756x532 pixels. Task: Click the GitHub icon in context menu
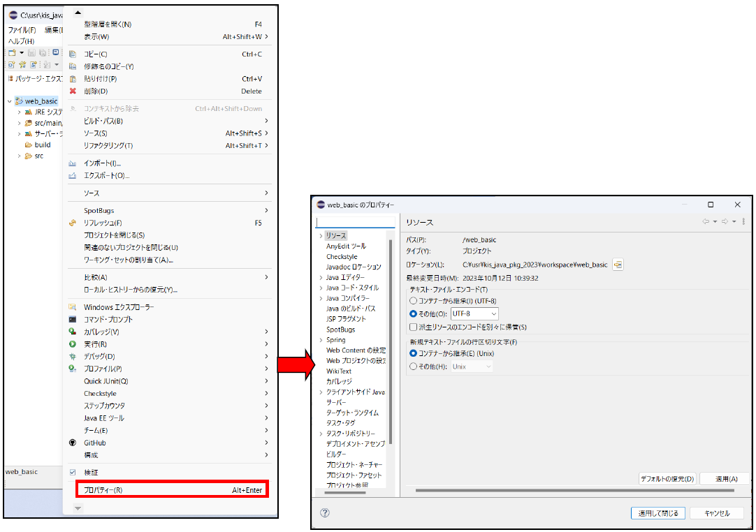(x=73, y=443)
